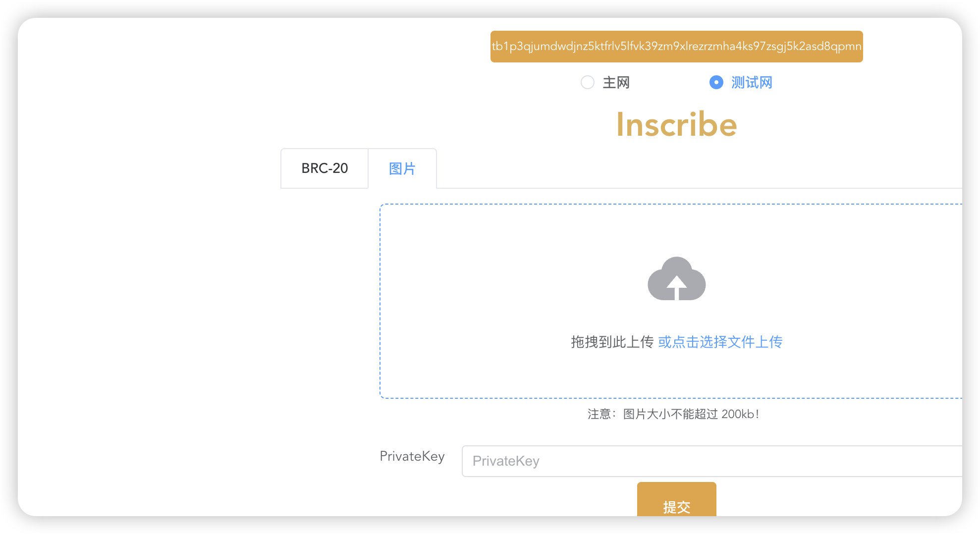
Task: Click the PrivateKey placeholder text
Action: (x=506, y=461)
